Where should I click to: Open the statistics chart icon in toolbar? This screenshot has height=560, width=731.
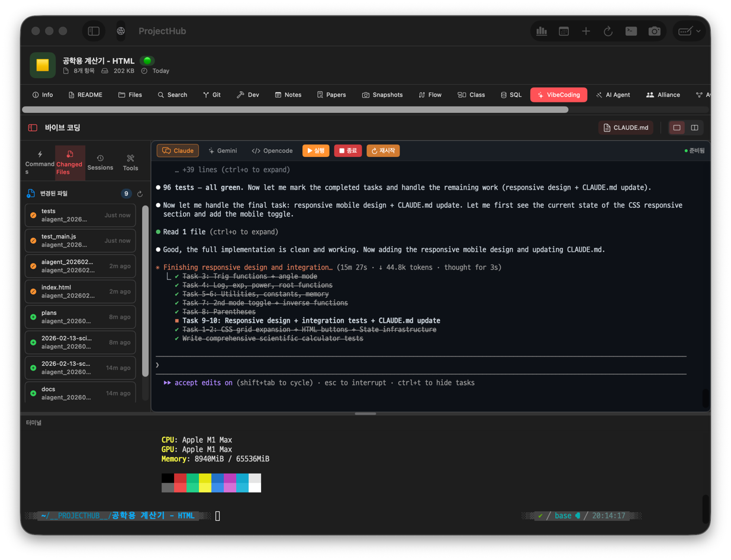pyautogui.click(x=542, y=31)
